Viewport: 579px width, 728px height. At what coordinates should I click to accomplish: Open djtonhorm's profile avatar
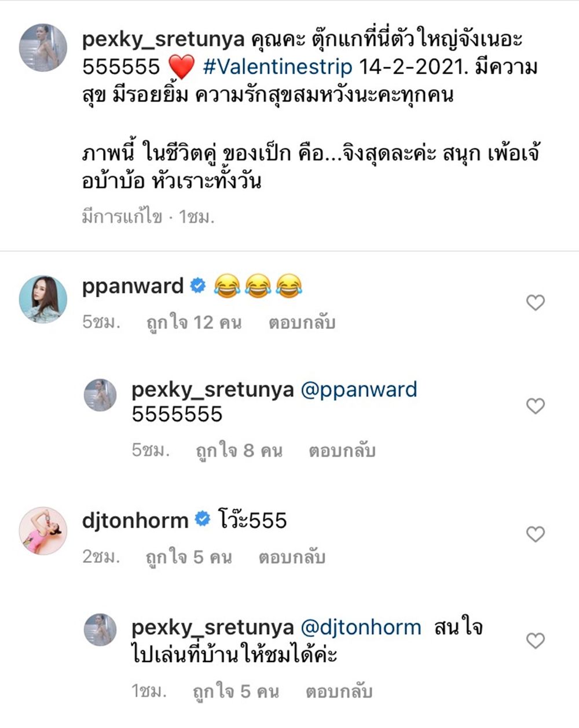coord(43,531)
